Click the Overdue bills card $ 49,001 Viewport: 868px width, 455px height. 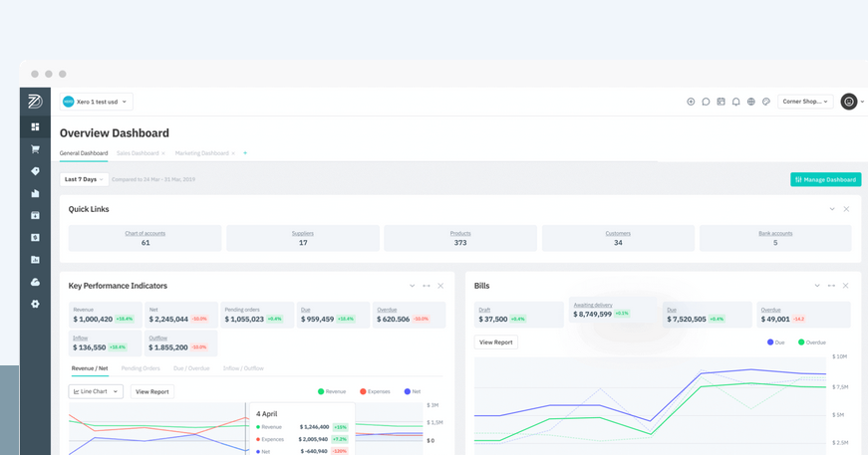click(x=804, y=316)
